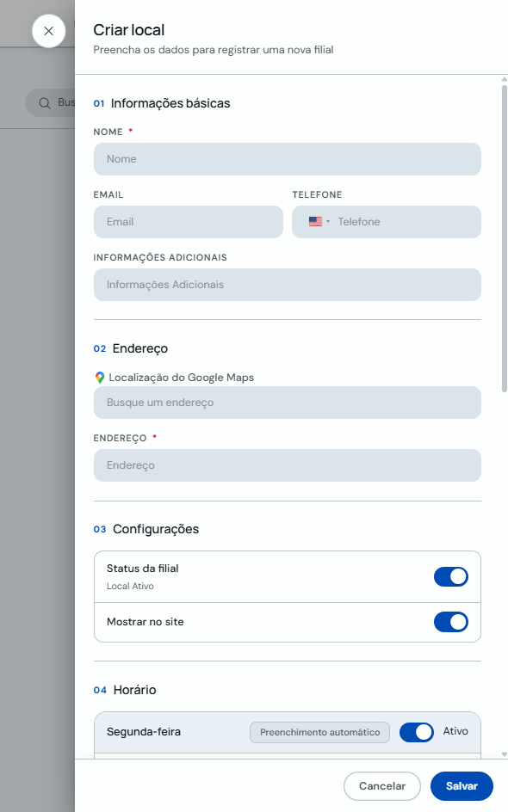
Task: Click the Salvar button
Action: [462, 786]
